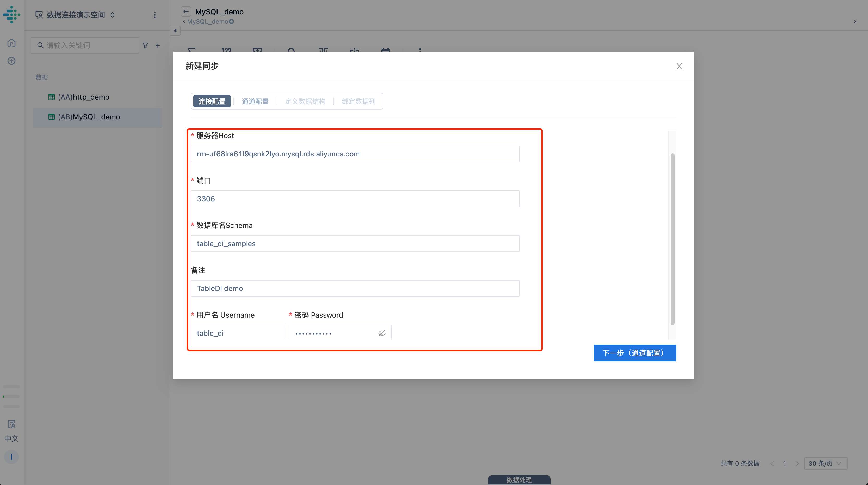This screenshot has width=868, height=485.
Task: Click the 共有 0 条数据 text
Action: pyautogui.click(x=740, y=463)
